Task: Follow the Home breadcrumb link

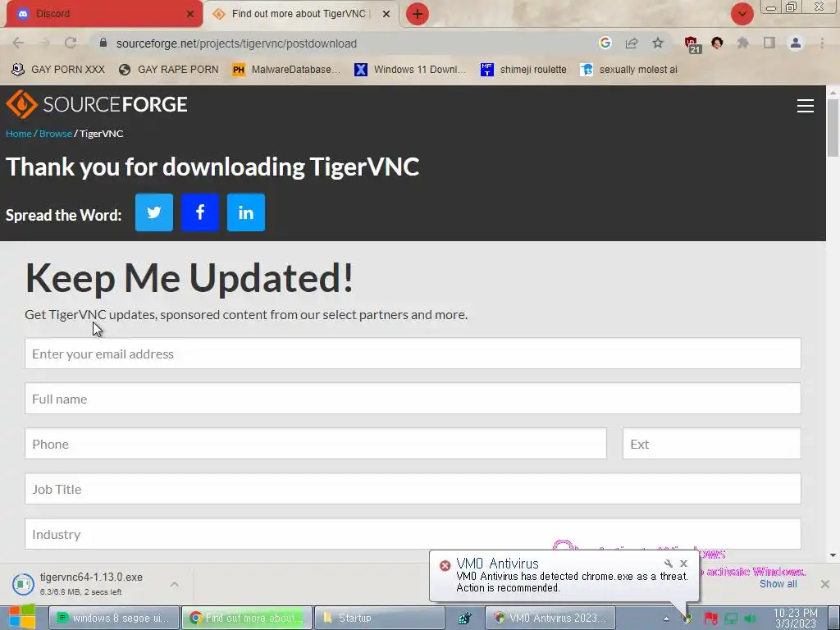Action: point(19,134)
